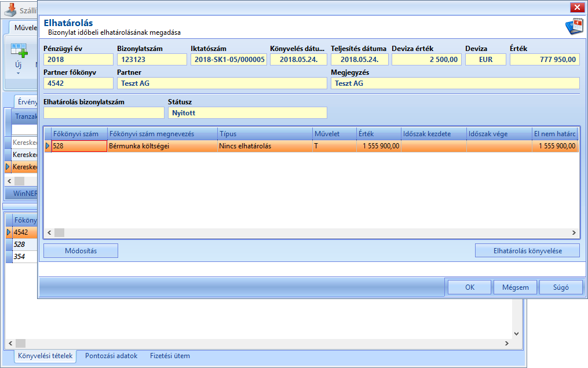Click the background lower grid's scroll left arrow
Viewport: 588px width, 368px height.
(10, 343)
